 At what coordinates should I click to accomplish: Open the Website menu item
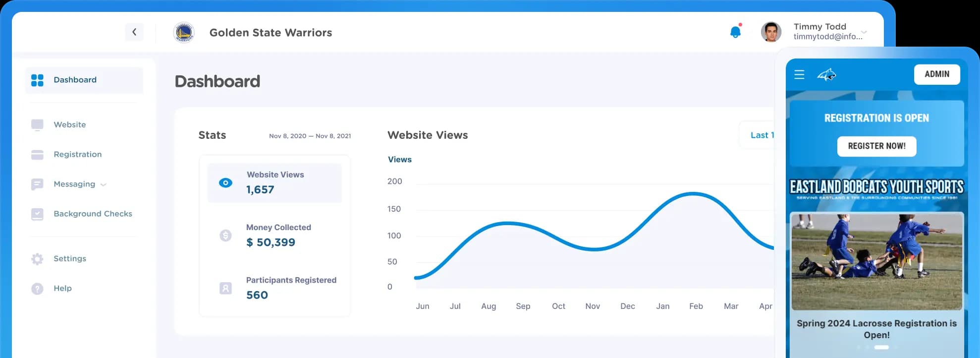tap(70, 124)
